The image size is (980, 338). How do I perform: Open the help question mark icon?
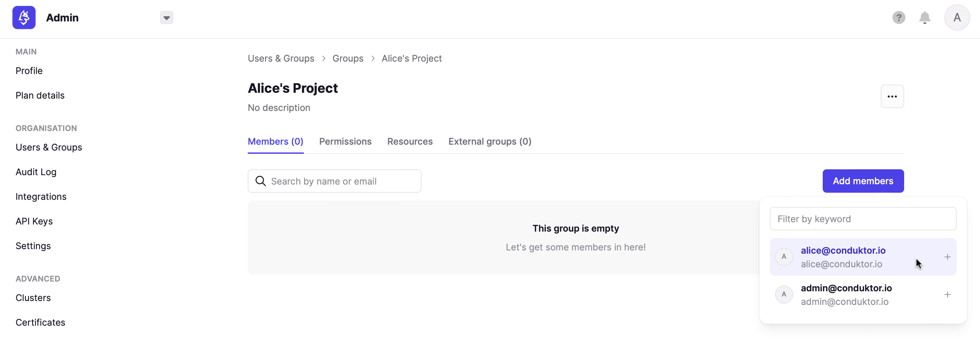[x=899, y=18]
